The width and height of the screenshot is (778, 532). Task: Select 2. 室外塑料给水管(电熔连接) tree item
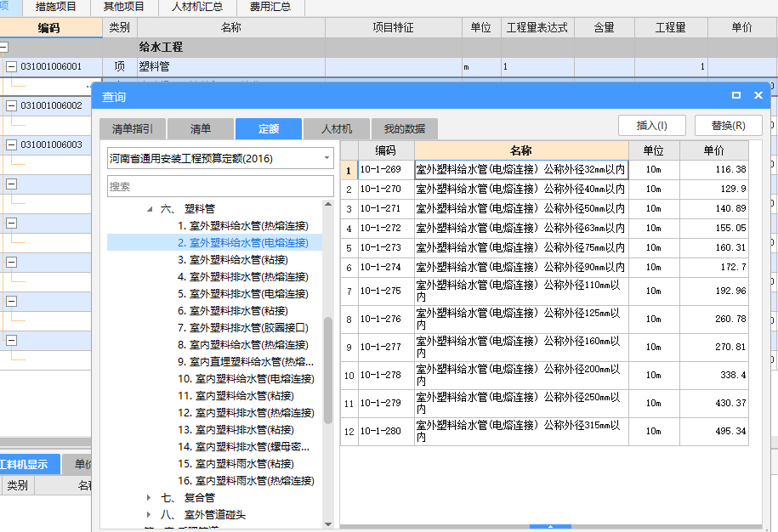tap(243, 243)
